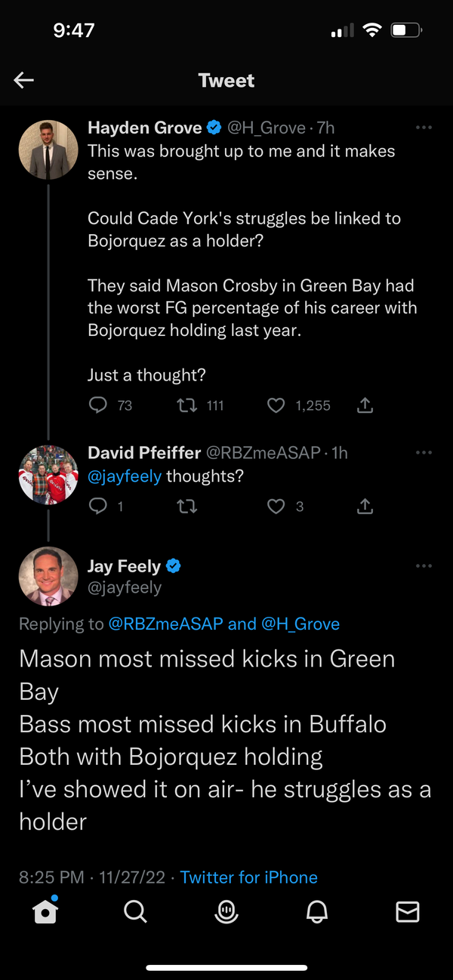
Task: Retweet David Pfeiffer's tweet
Action: point(186,506)
